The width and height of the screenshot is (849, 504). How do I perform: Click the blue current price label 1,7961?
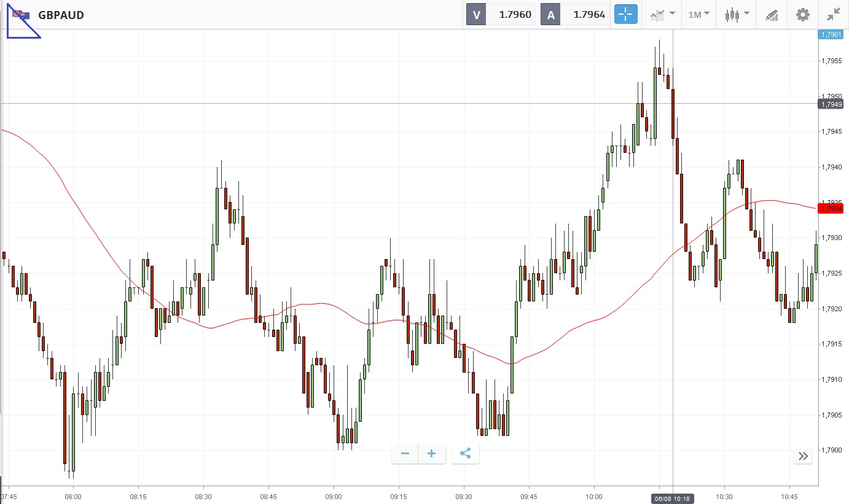click(x=831, y=34)
